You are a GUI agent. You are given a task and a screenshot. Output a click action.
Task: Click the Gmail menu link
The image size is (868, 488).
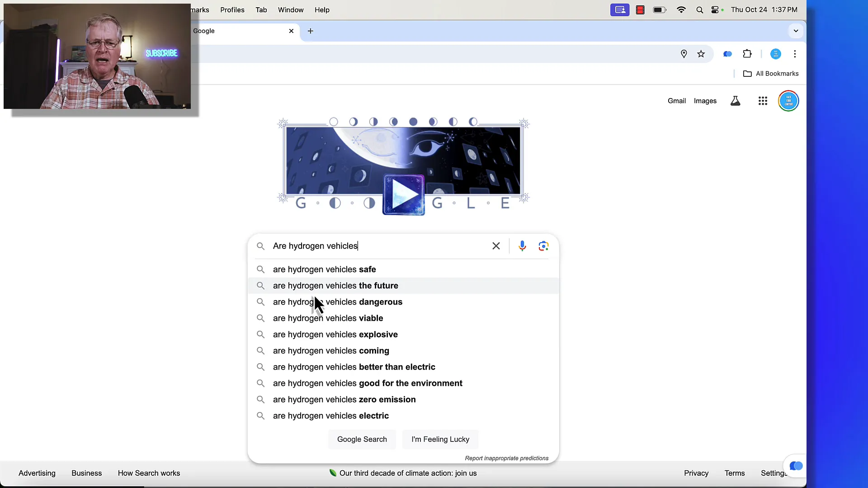pos(677,101)
